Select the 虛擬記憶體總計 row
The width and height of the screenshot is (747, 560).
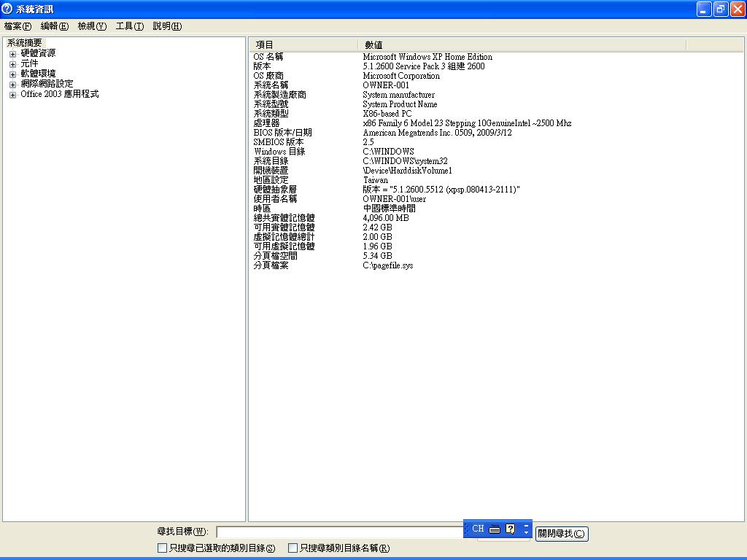[x=495, y=237]
